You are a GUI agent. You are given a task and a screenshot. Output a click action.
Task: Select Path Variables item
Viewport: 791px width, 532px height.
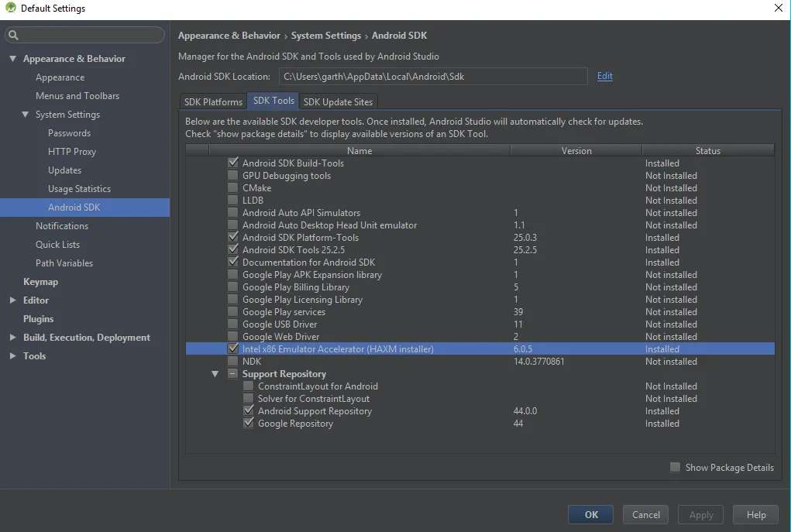click(x=64, y=263)
